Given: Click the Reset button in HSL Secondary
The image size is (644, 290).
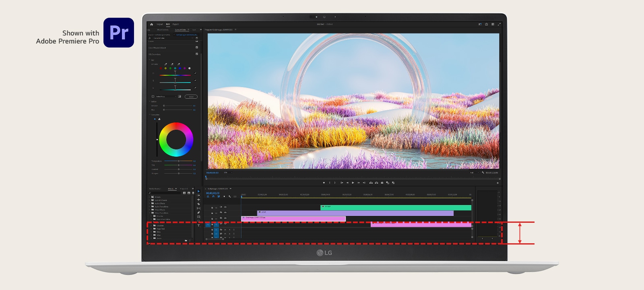Looking at the screenshot, I should [x=191, y=97].
